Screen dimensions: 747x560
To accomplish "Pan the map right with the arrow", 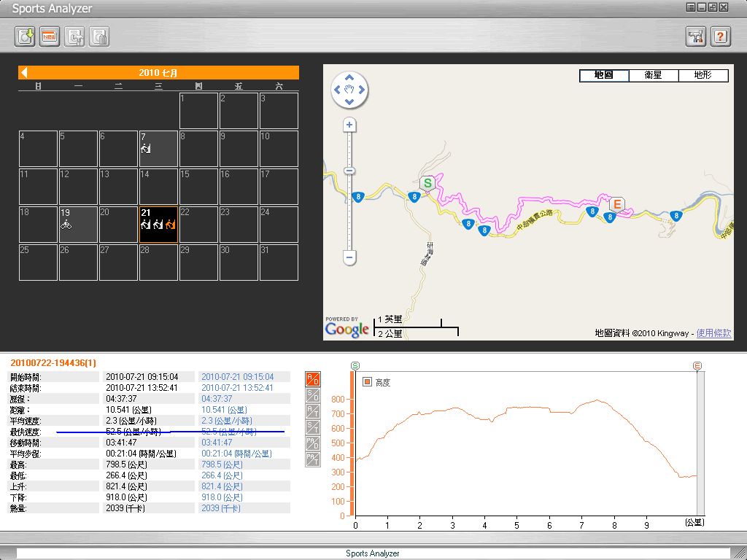I will click(x=362, y=90).
